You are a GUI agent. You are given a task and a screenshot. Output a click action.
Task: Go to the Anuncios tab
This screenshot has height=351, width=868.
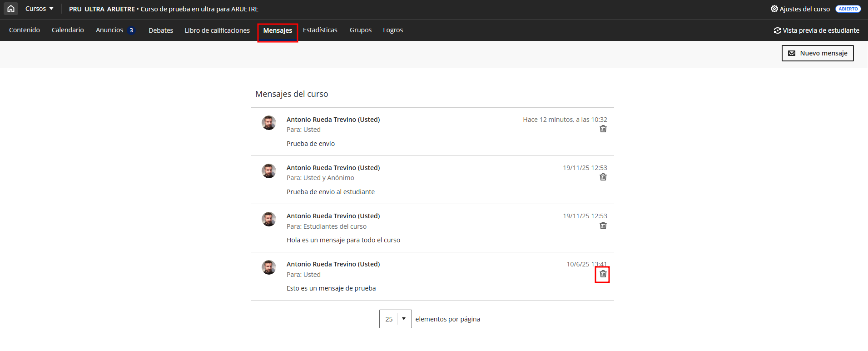coord(109,30)
